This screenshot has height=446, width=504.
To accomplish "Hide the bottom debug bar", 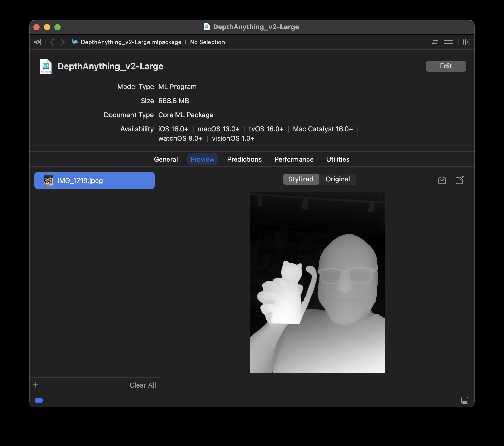I will pyautogui.click(x=465, y=400).
